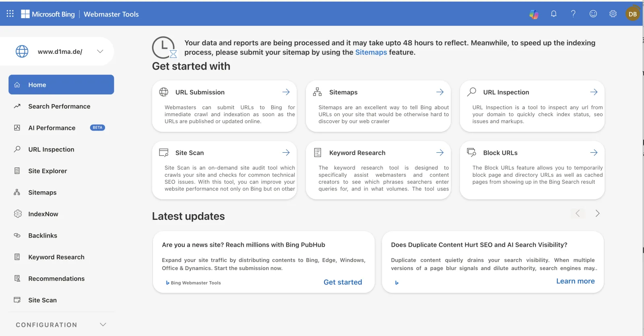Open Sitemaps card via its arrow

440,92
